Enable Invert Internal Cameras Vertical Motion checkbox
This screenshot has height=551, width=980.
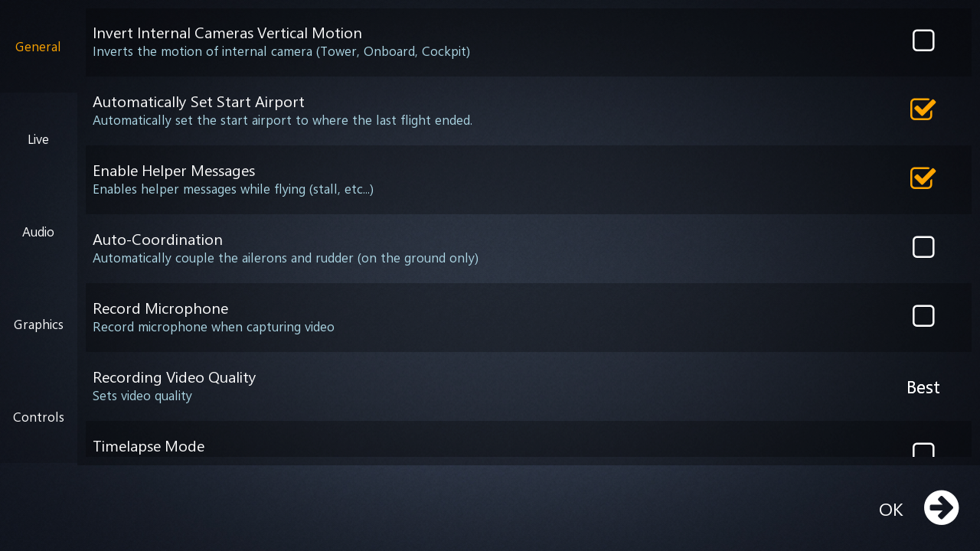click(923, 41)
